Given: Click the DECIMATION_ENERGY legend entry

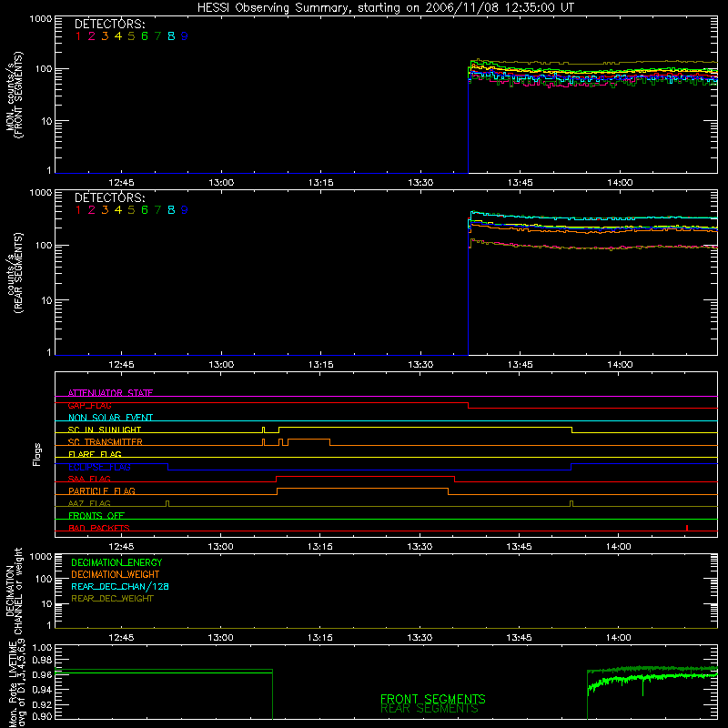Looking at the screenshot, I should [x=116, y=562].
